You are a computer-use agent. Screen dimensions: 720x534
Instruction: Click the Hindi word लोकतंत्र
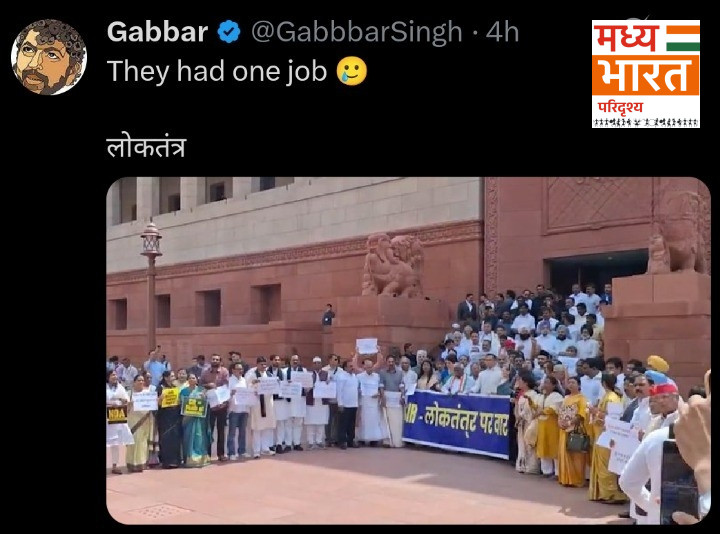(x=146, y=147)
